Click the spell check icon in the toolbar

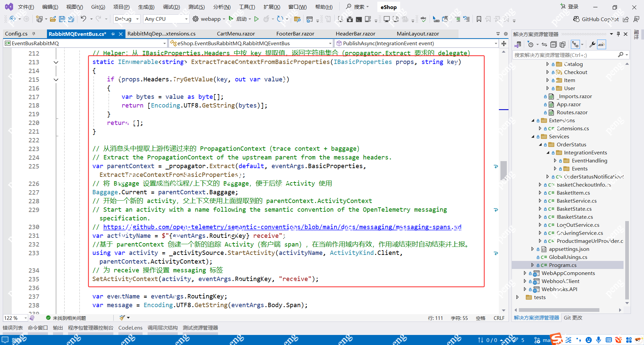(423, 19)
